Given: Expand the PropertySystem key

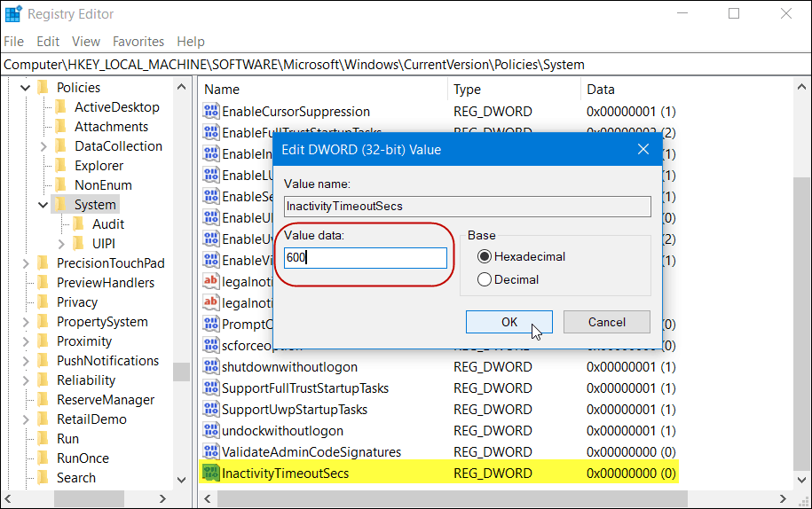Looking at the screenshot, I should click(x=26, y=322).
